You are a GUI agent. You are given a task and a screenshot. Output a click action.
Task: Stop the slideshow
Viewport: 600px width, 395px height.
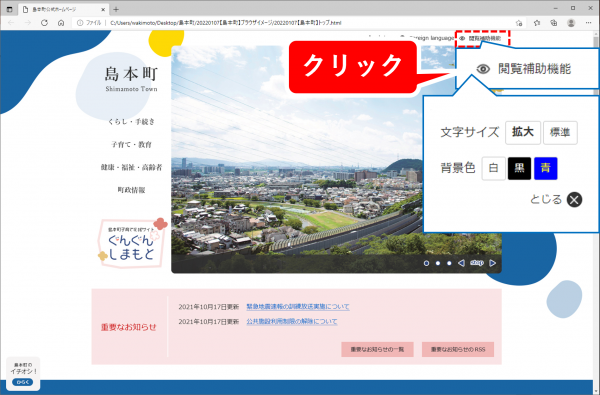[x=477, y=263]
